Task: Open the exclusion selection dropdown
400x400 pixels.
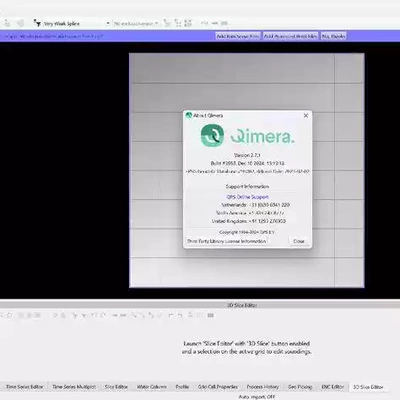Action: pyautogui.click(x=136, y=24)
